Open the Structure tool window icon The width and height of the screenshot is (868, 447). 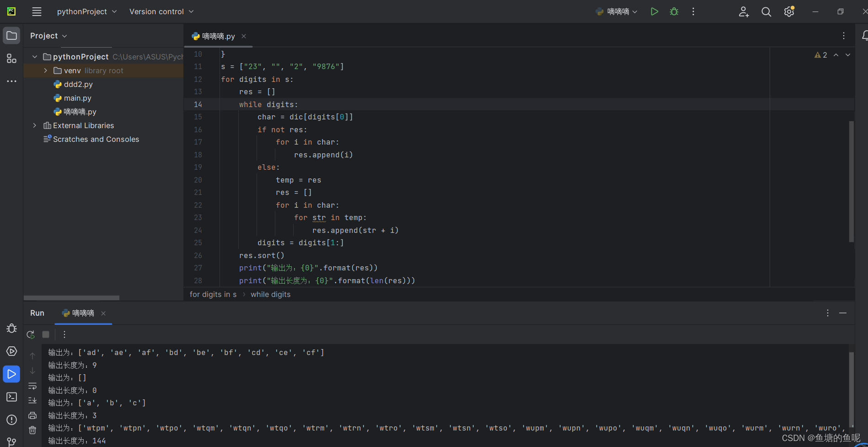(x=11, y=59)
